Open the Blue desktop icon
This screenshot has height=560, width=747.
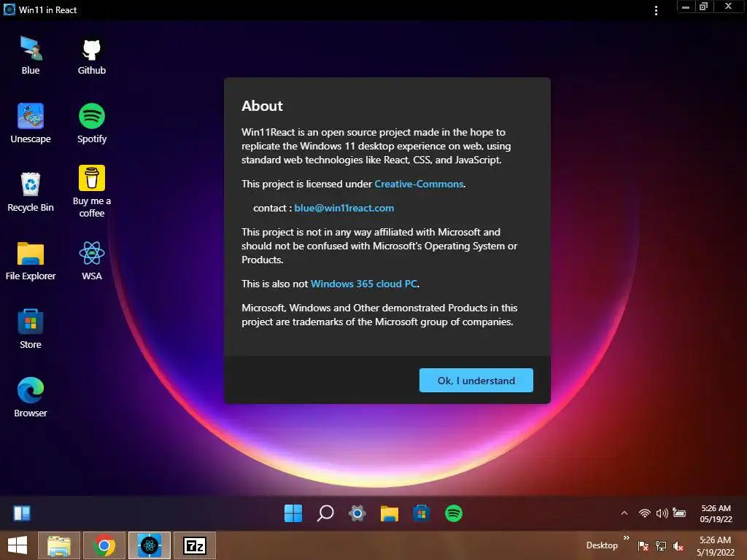pos(31,55)
